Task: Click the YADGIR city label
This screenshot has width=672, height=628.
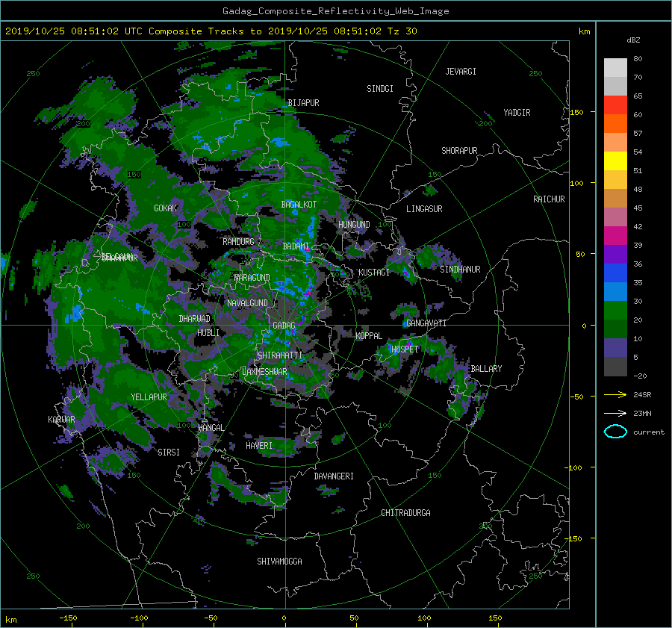Action: (517, 113)
